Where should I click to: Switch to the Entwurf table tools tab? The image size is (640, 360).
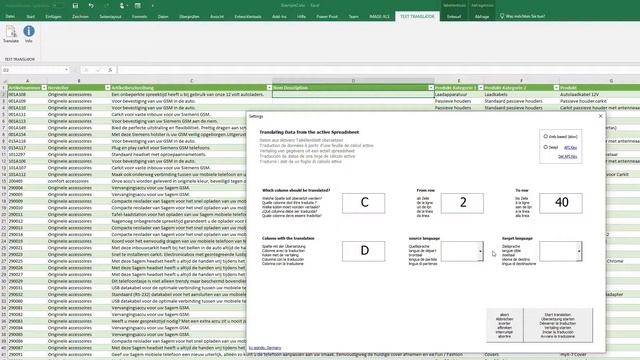click(x=454, y=16)
